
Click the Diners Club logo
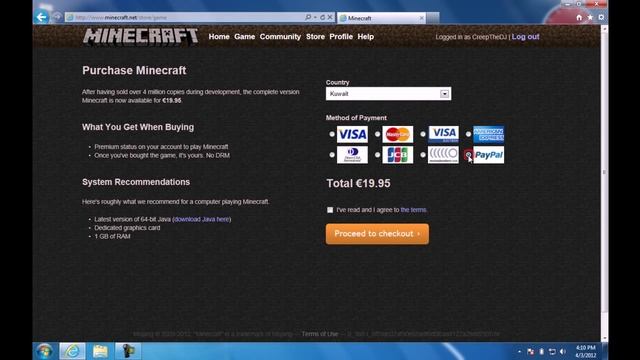[x=352, y=155]
